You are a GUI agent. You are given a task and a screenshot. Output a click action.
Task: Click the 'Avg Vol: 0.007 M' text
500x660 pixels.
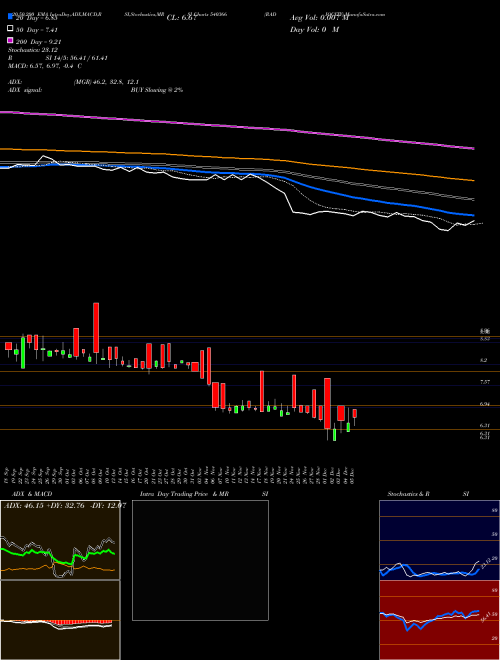(319, 18)
